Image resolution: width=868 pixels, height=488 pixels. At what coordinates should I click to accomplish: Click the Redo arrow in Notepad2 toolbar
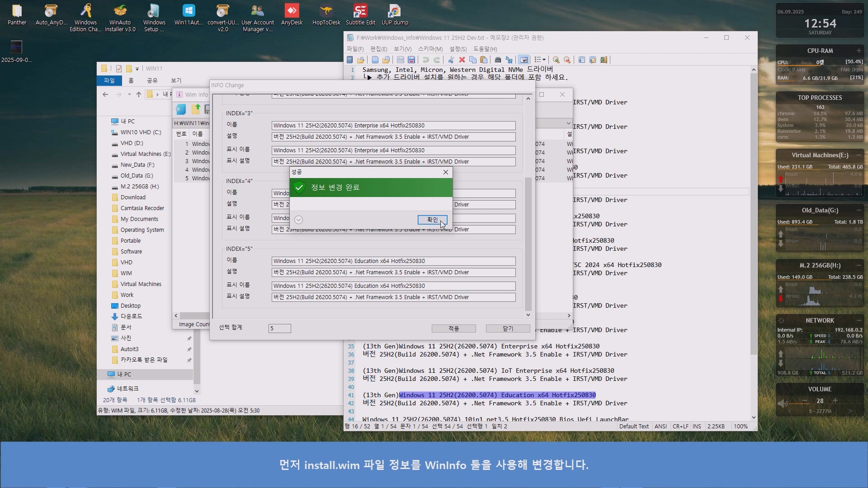click(437, 60)
